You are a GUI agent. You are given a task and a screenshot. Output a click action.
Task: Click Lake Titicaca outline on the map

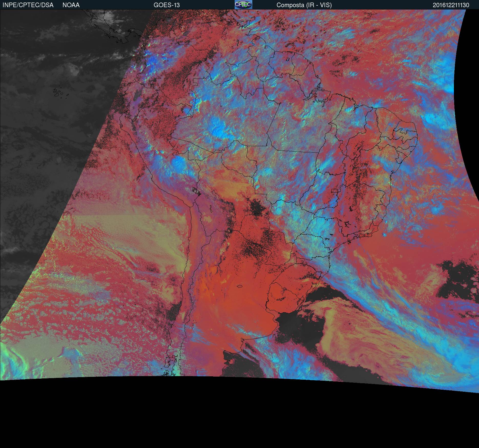coord(195,191)
